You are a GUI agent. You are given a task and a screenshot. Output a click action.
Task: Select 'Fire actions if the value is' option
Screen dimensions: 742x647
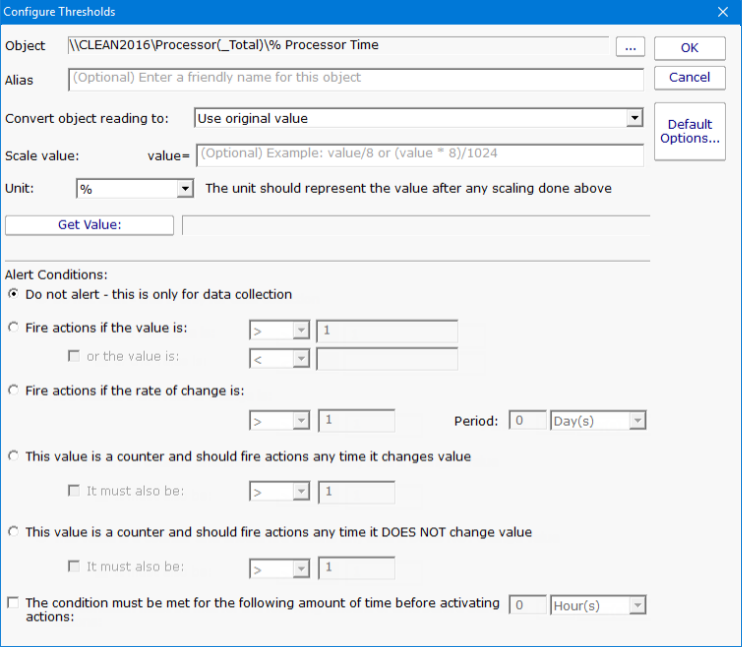click(13, 327)
